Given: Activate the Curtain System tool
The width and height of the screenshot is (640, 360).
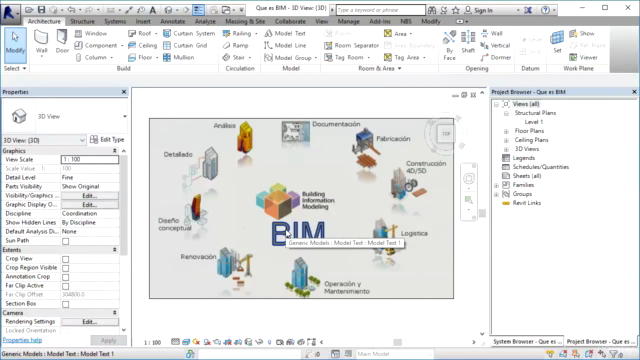Looking at the screenshot, I should [x=189, y=33].
